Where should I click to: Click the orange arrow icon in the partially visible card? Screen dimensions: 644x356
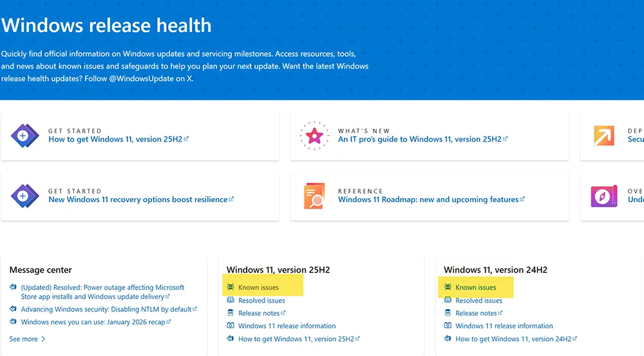point(604,136)
